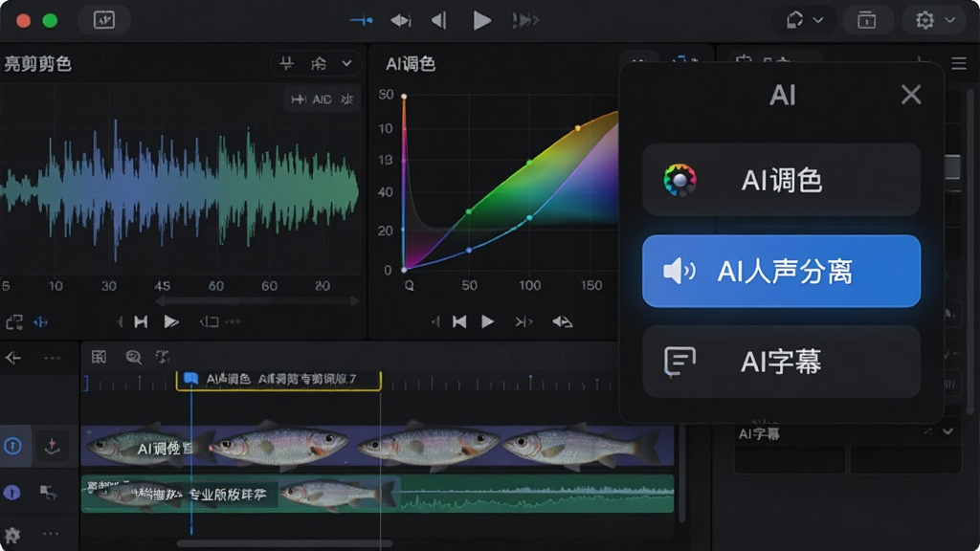Screen dimensions: 980x551
Task: Choose AI字幕 from the AI menu
Action: (781, 361)
